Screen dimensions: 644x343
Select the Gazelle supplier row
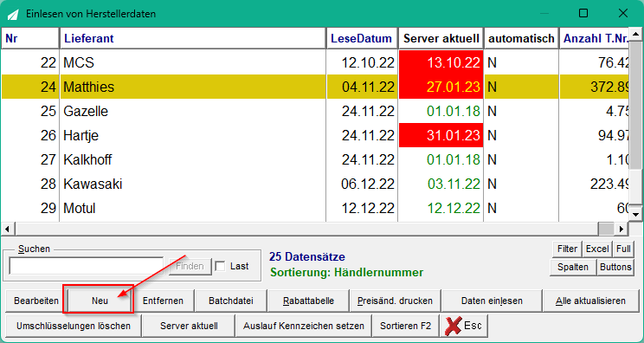click(315, 111)
